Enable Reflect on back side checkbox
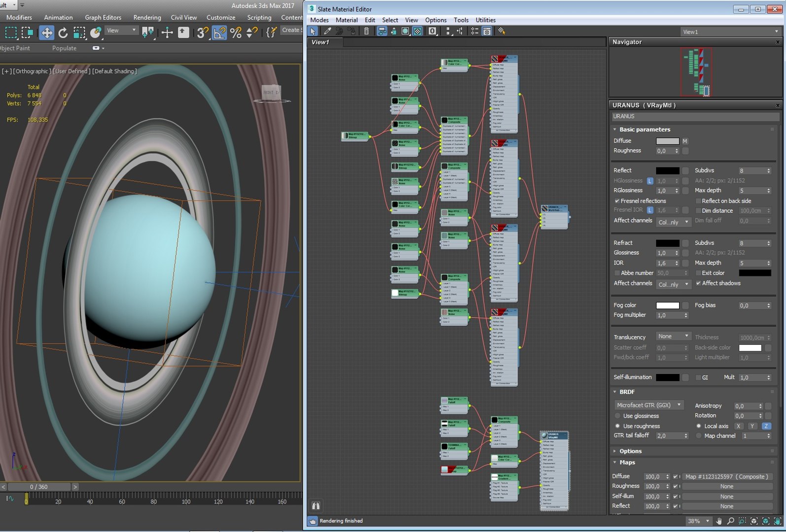786x532 pixels. [x=698, y=201]
